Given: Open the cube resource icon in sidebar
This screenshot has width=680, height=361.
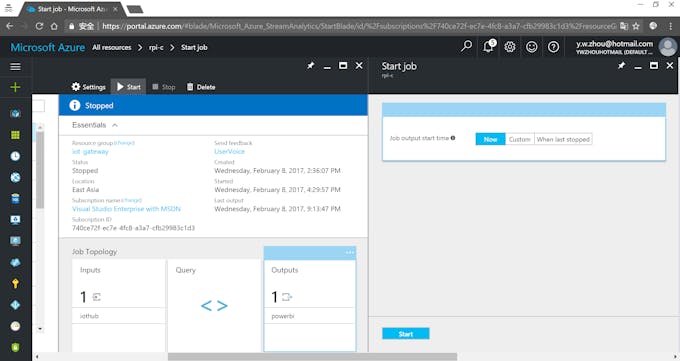Looking at the screenshot, I should click(x=15, y=114).
